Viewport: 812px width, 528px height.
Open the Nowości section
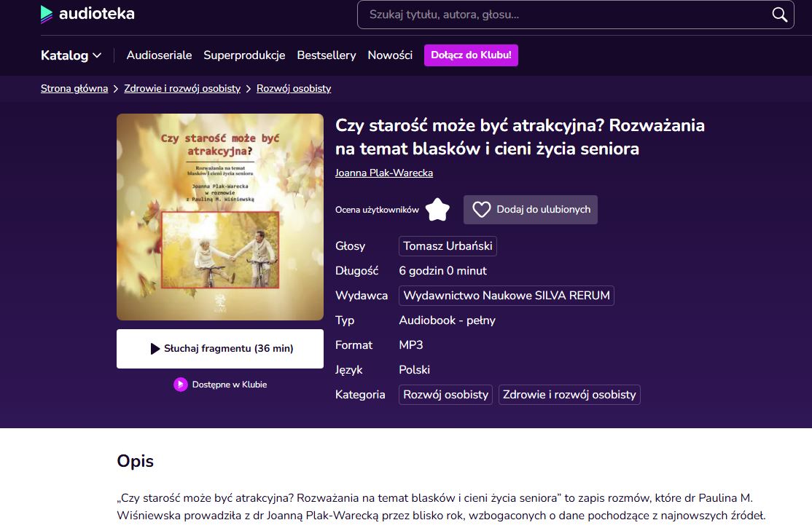click(390, 55)
